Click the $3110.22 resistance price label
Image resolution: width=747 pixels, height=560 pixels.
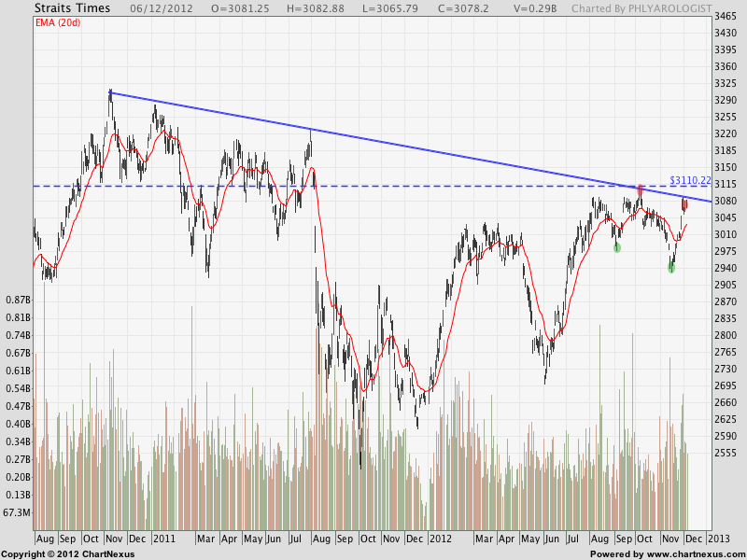tap(690, 180)
